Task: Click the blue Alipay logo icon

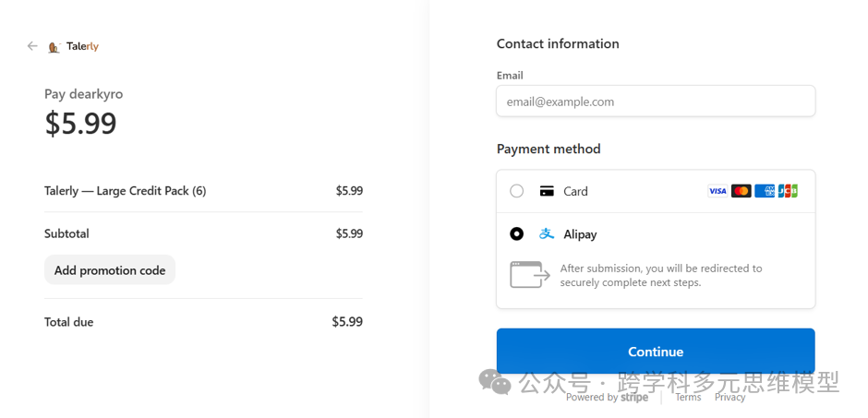Action: coord(547,233)
